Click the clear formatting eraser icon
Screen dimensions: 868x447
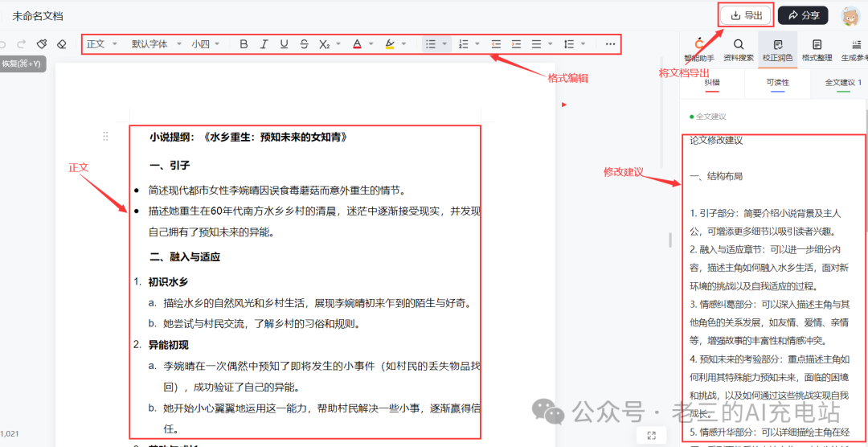(61, 44)
